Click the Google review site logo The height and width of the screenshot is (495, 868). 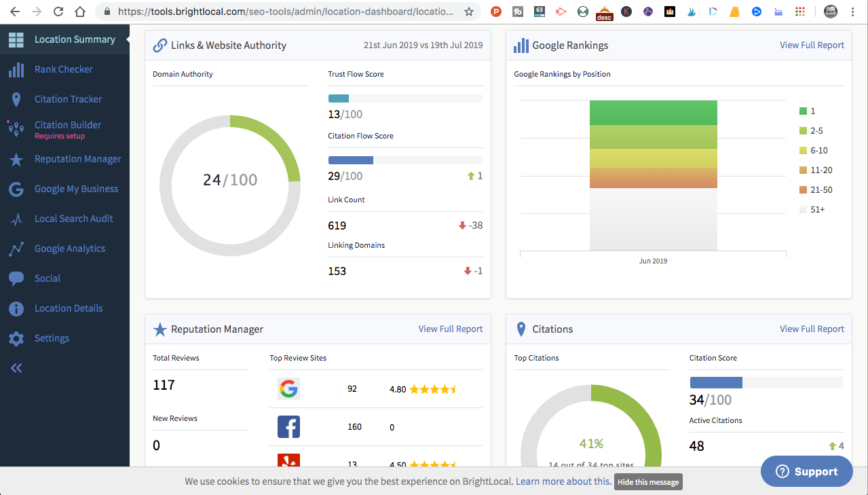(x=288, y=388)
